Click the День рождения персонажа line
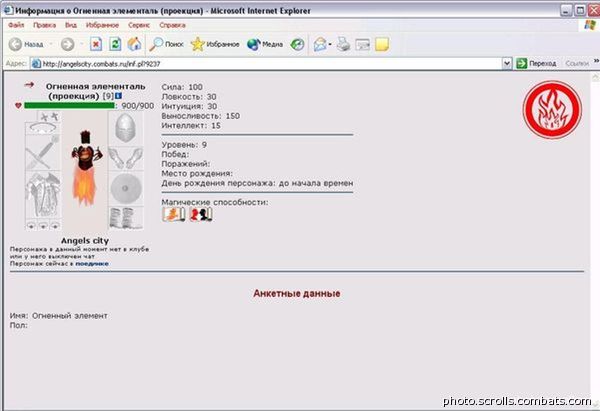The image size is (600, 411). [257, 183]
